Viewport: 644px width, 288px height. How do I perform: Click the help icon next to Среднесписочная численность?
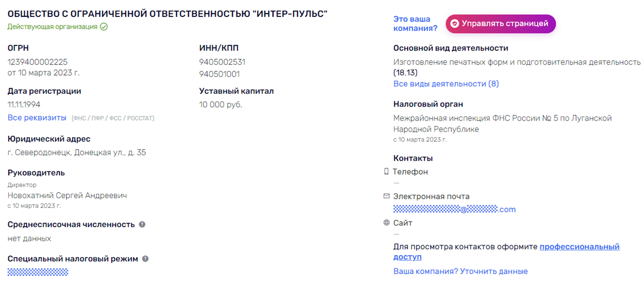coord(142,225)
